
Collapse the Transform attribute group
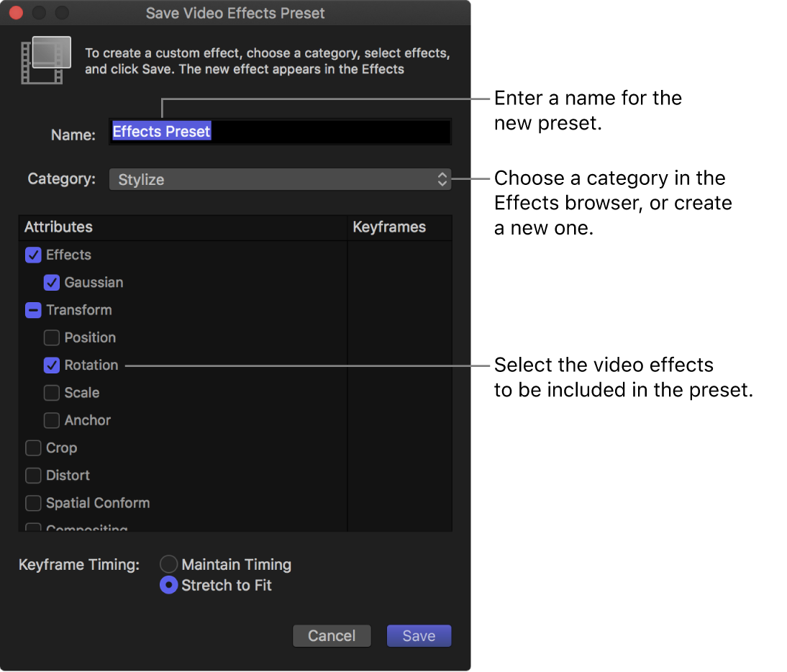(33, 310)
